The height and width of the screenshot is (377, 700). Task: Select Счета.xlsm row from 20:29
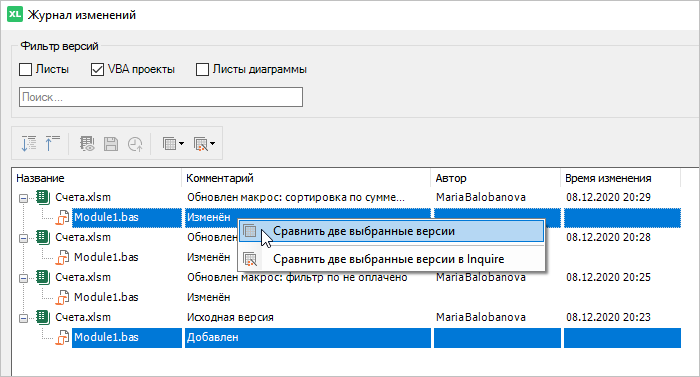point(83,197)
